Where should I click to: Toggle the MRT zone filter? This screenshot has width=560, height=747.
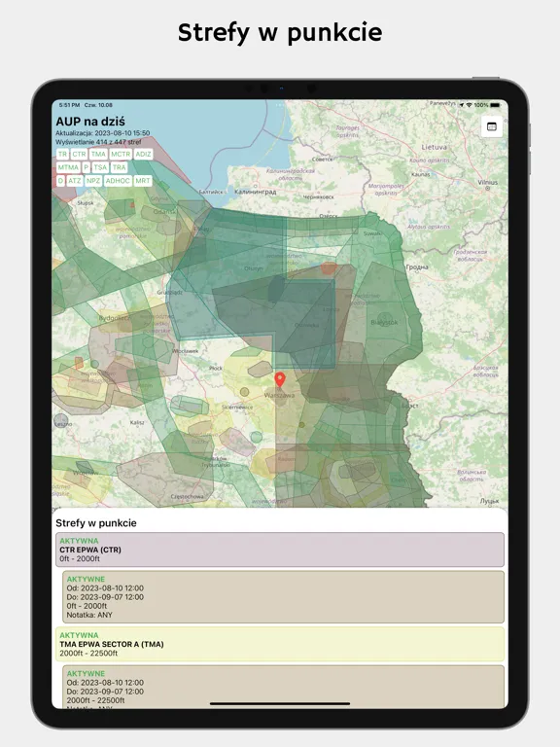pos(142,181)
